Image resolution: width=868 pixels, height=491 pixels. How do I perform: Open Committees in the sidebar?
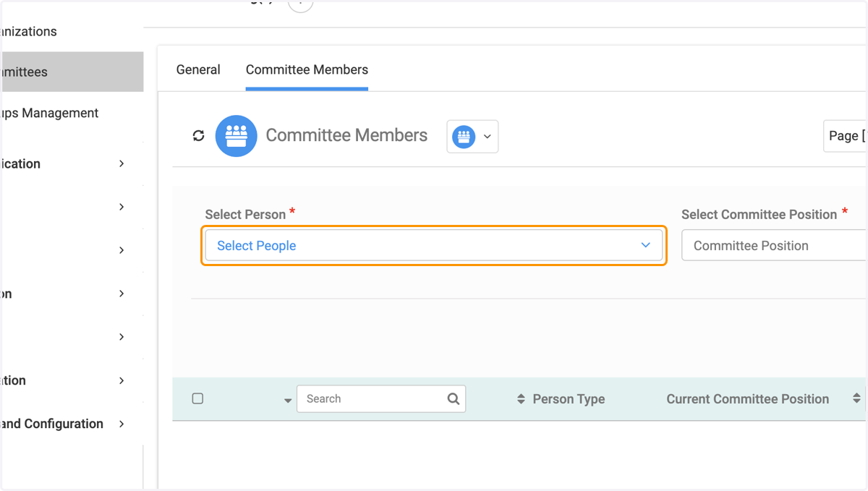[x=71, y=72]
